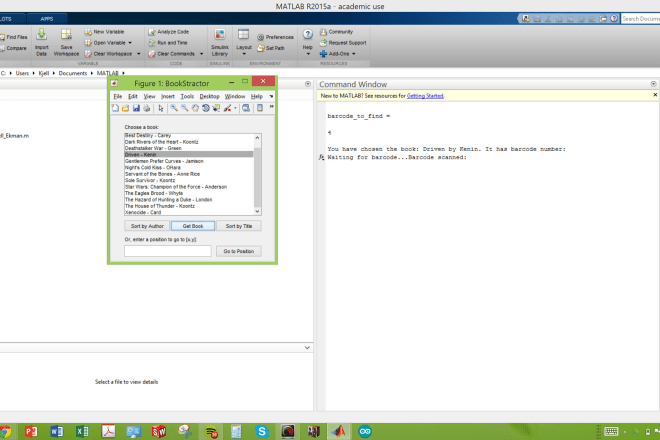Viewport: 660px width, 440px height.
Task: Click New Variable in ribbon
Action: pos(104,32)
